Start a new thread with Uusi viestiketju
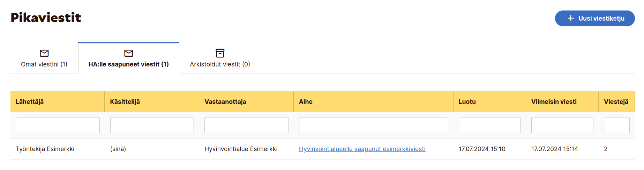This screenshot has width=644, height=170. (594, 18)
